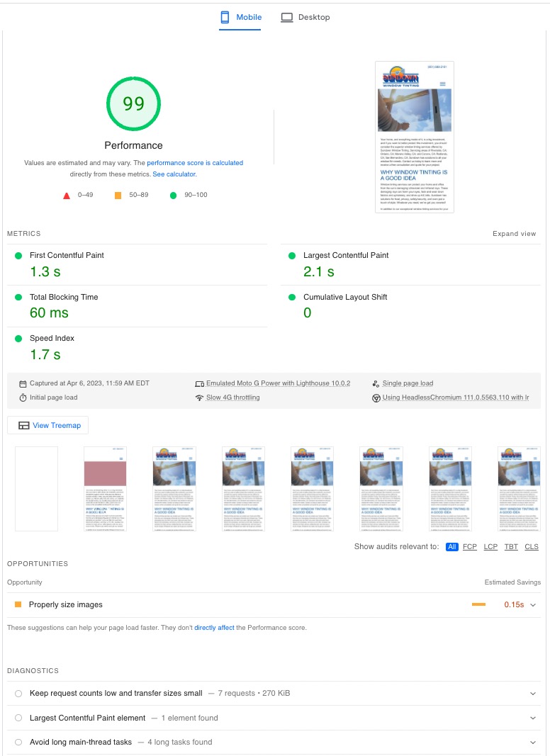This screenshot has width=550, height=756.
Task: Open the View Treemap button
Action: tap(48, 425)
